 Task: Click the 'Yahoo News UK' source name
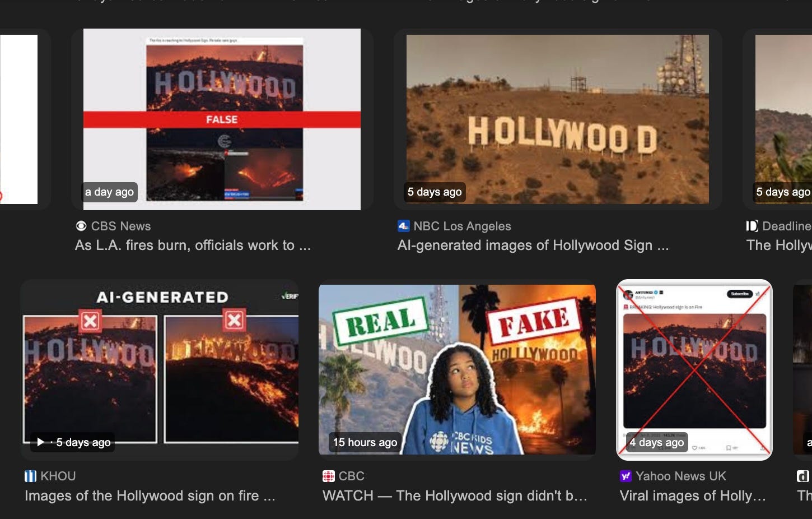681,476
